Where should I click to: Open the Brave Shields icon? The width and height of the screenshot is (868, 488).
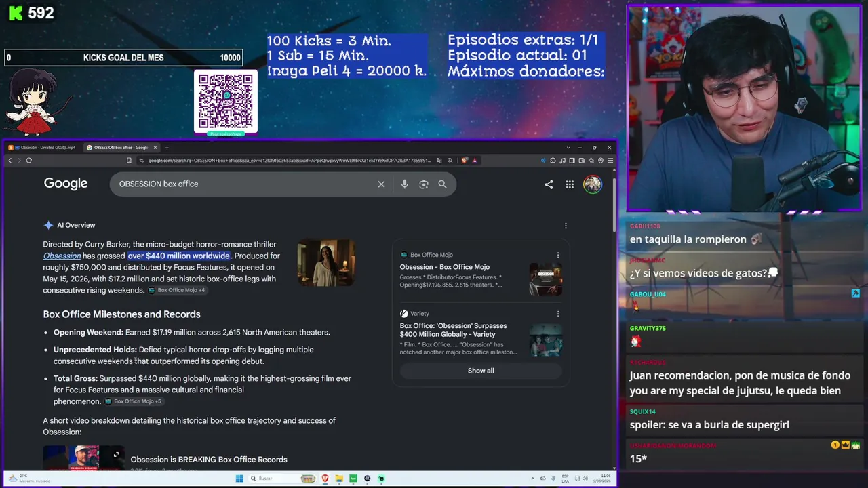(465, 161)
